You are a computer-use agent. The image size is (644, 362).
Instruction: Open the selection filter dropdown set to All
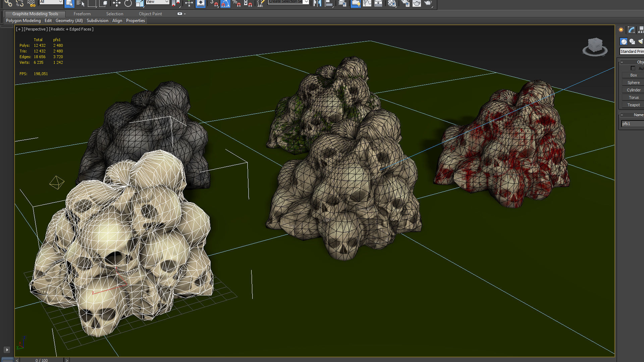(51, 2)
